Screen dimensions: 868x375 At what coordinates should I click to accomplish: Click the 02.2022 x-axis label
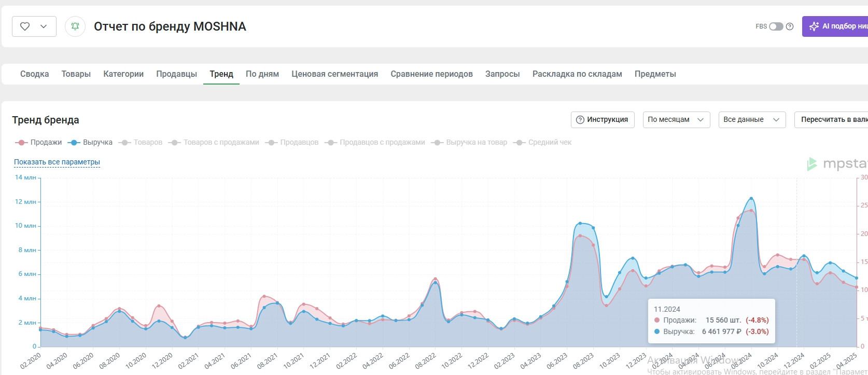click(x=346, y=360)
